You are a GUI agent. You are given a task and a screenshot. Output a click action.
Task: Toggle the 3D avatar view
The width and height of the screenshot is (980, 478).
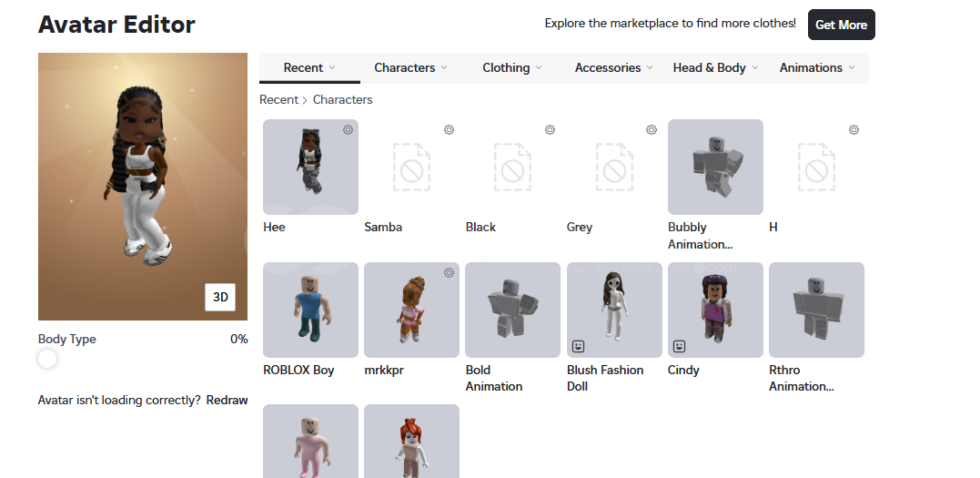coord(220,297)
